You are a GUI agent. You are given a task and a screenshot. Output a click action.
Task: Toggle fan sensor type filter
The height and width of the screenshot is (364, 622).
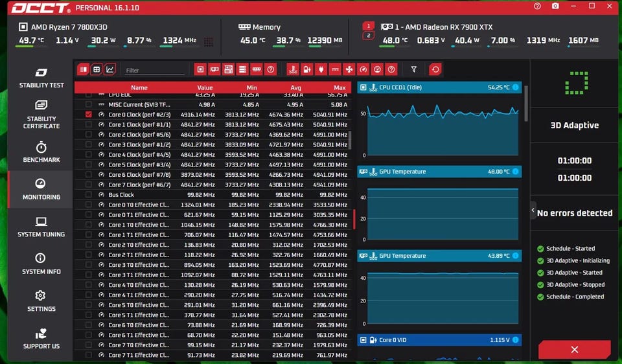pos(349,69)
